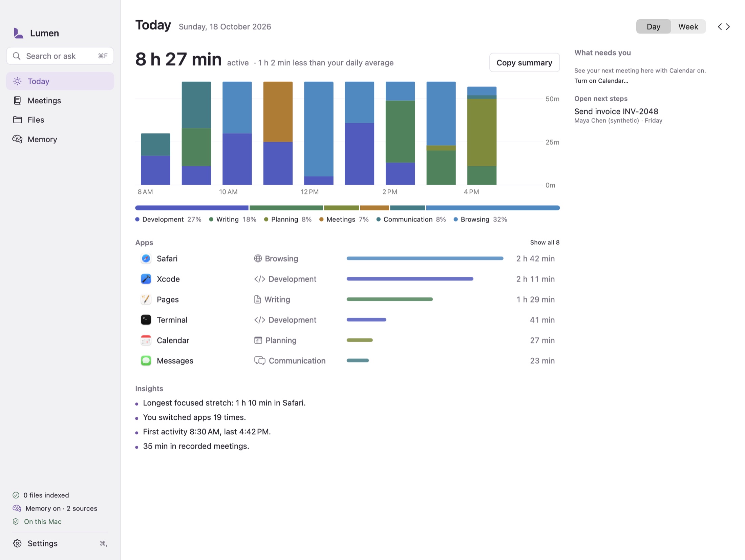The image size is (745, 560).
Task: Click the Safari app icon
Action: click(146, 258)
